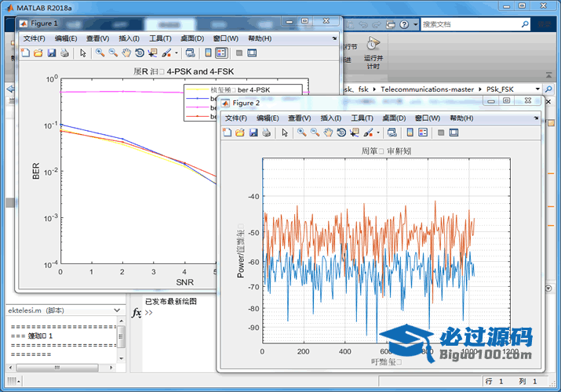The image size is (561, 392).
Task: Insert Colorbar icon in Figure 2 toolbar
Action: pyautogui.click(x=410, y=132)
